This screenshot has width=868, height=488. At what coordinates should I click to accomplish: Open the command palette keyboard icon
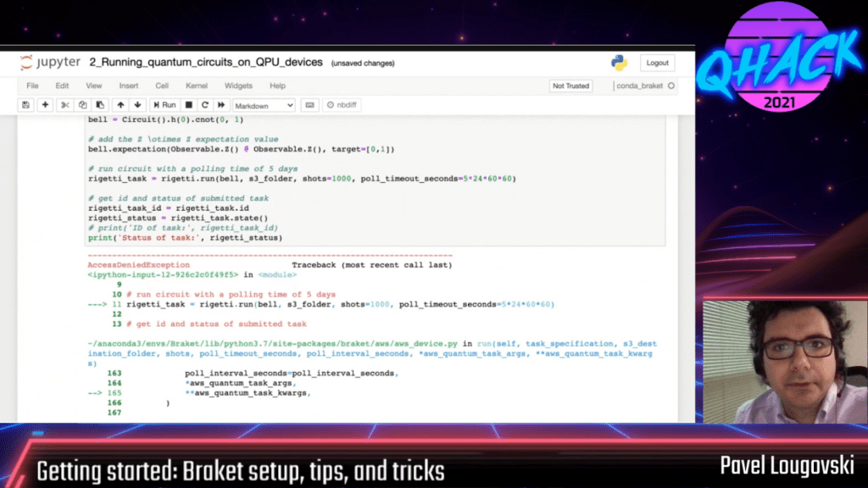pyautogui.click(x=310, y=104)
